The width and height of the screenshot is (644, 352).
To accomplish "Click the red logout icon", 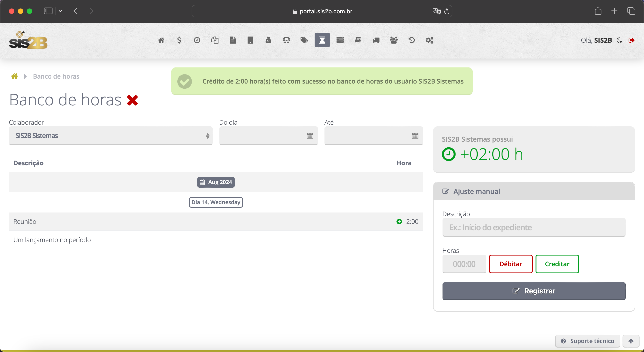I will [x=631, y=40].
